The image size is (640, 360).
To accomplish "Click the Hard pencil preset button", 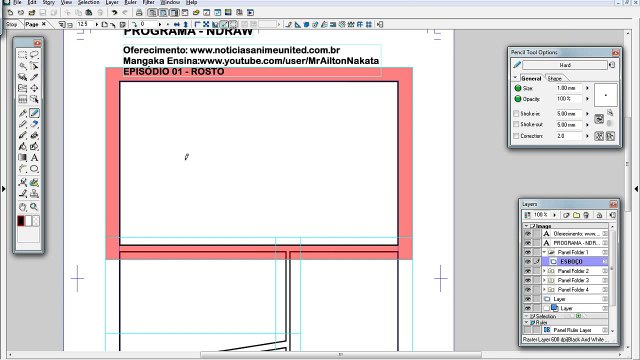I will coord(565,65).
